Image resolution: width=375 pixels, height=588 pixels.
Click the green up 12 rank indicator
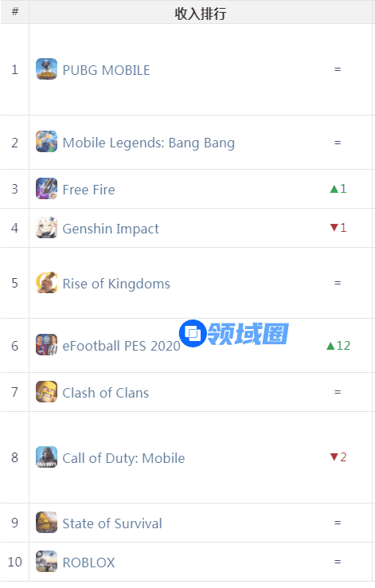[x=338, y=345]
